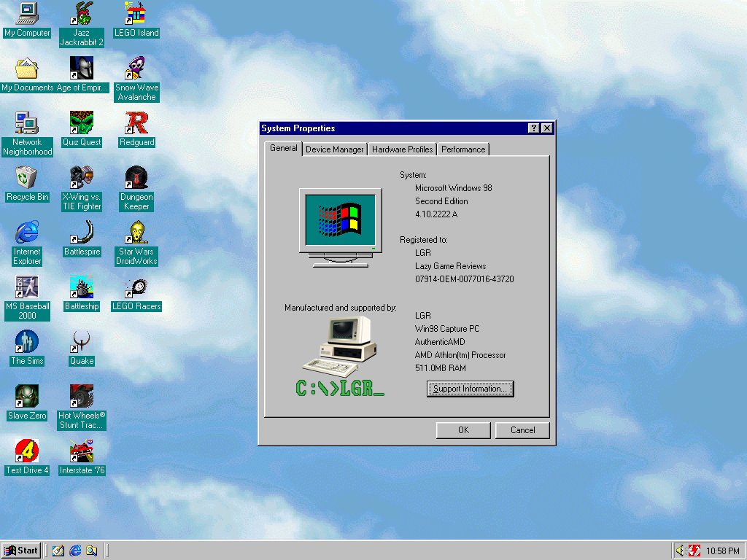Open the Start menu
The height and width of the screenshot is (560, 747).
click(21, 551)
